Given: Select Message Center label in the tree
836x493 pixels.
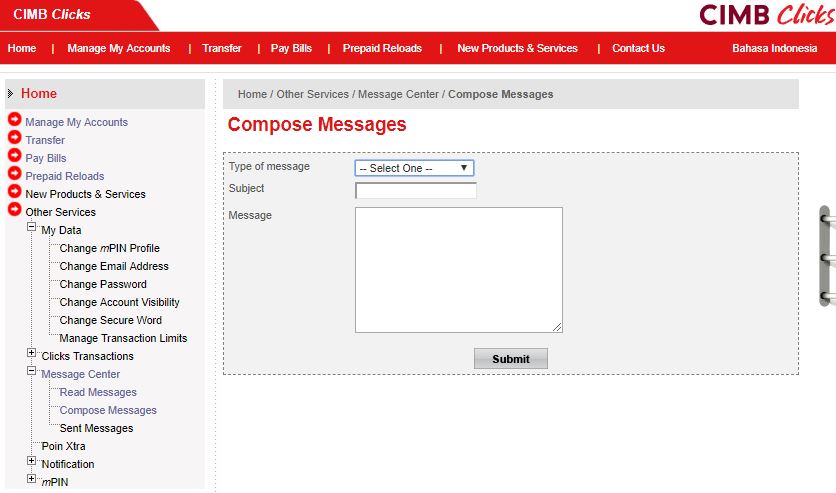Looking at the screenshot, I should (x=81, y=374).
